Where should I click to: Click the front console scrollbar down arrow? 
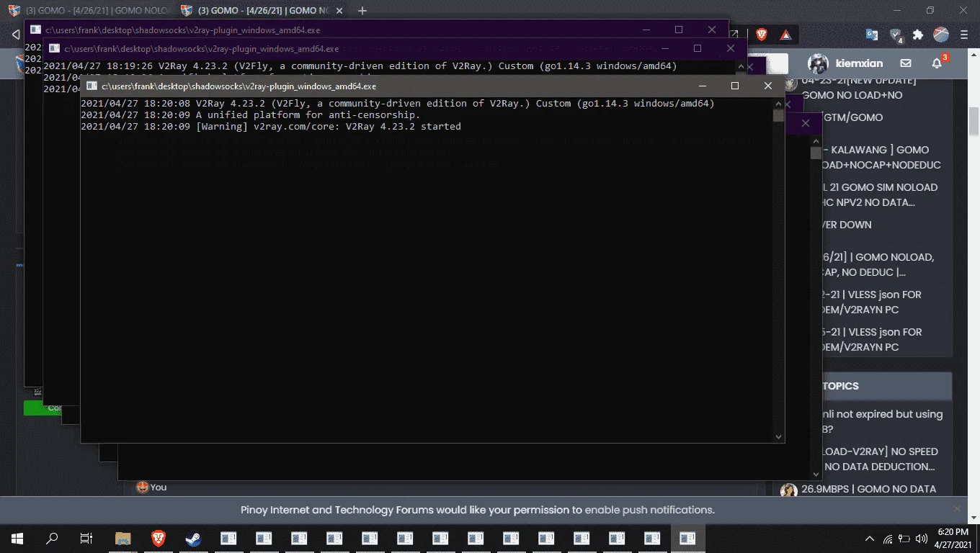pyautogui.click(x=778, y=436)
